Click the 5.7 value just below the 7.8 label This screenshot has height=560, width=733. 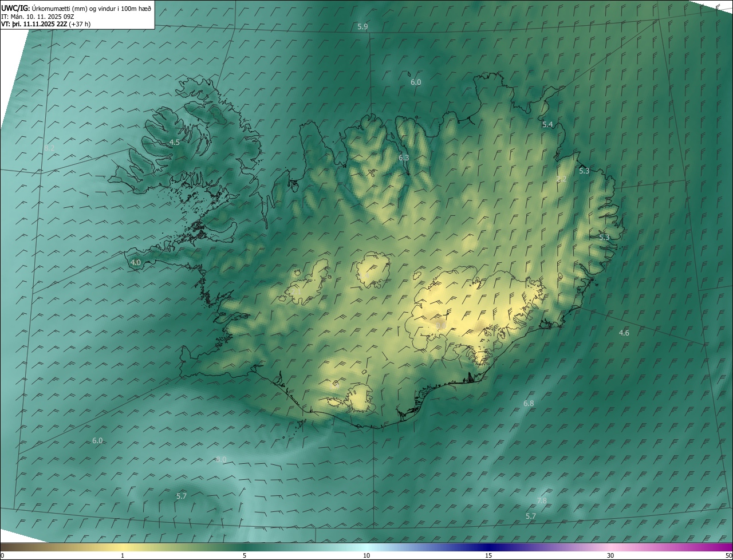(531, 516)
